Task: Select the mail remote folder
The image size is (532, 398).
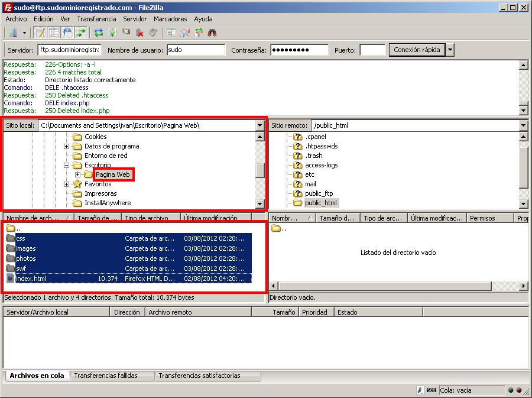Action: coord(310,185)
